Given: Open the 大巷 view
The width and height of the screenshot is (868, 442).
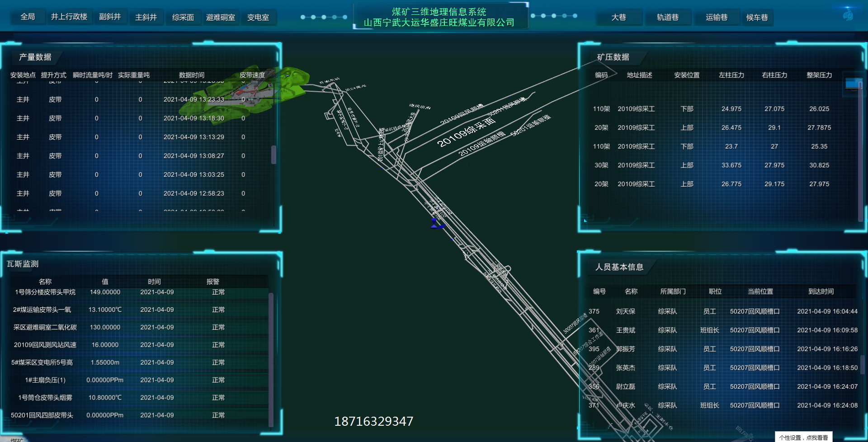Looking at the screenshot, I should (x=618, y=17).
